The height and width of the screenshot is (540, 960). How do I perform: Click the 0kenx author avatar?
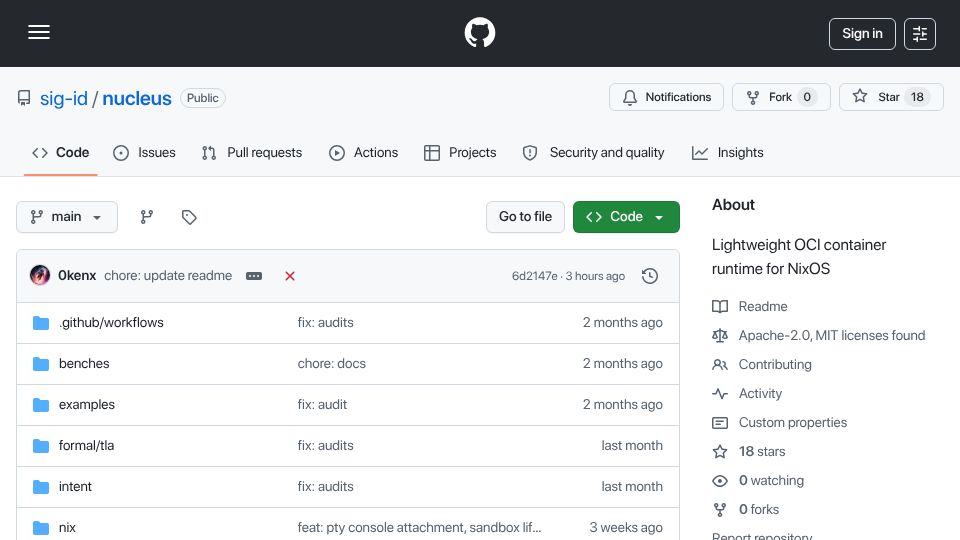point(40,276)
